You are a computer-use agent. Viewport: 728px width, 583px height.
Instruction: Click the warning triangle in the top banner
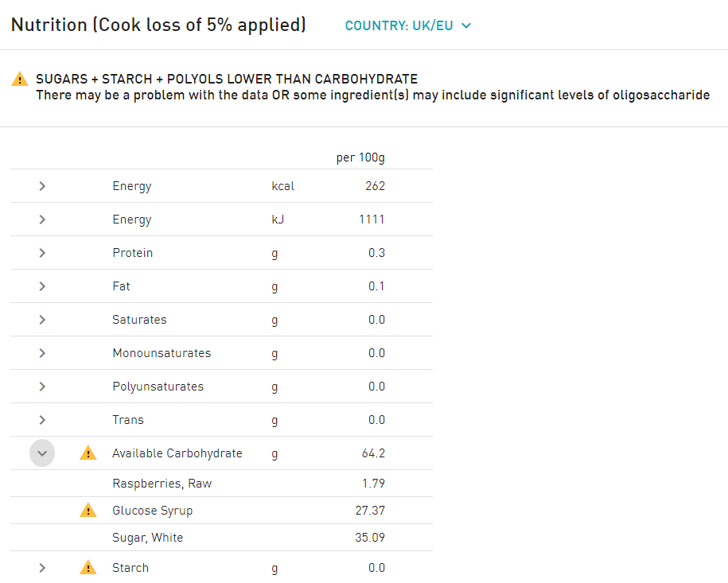18,79
